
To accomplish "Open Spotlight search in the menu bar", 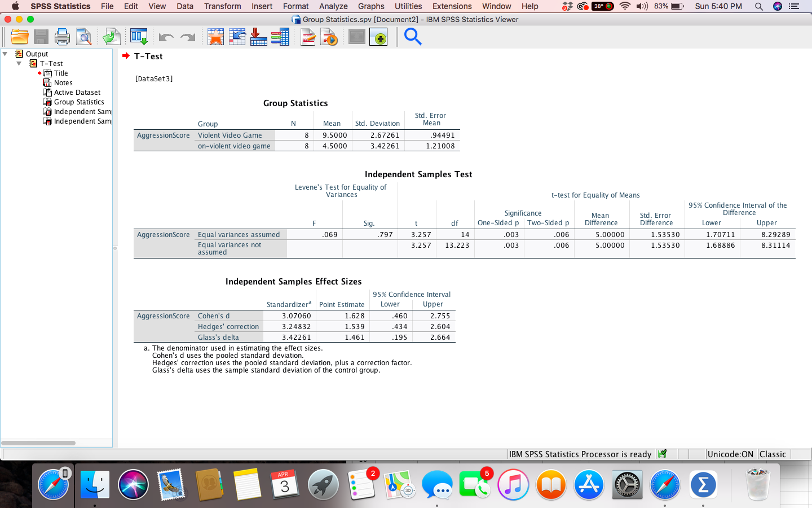I will 759,6.
